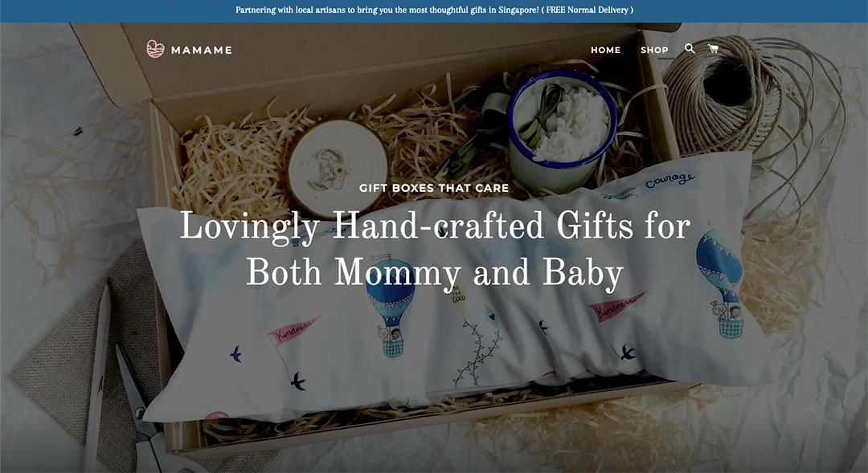Click the 'Both Mommy and Baby' headline line

[x=435, y=273]
